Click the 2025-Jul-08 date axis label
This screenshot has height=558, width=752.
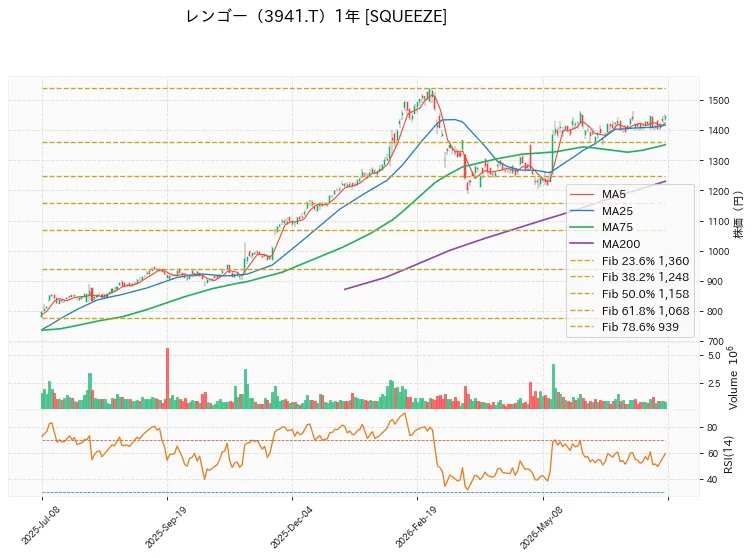point(41,525)
